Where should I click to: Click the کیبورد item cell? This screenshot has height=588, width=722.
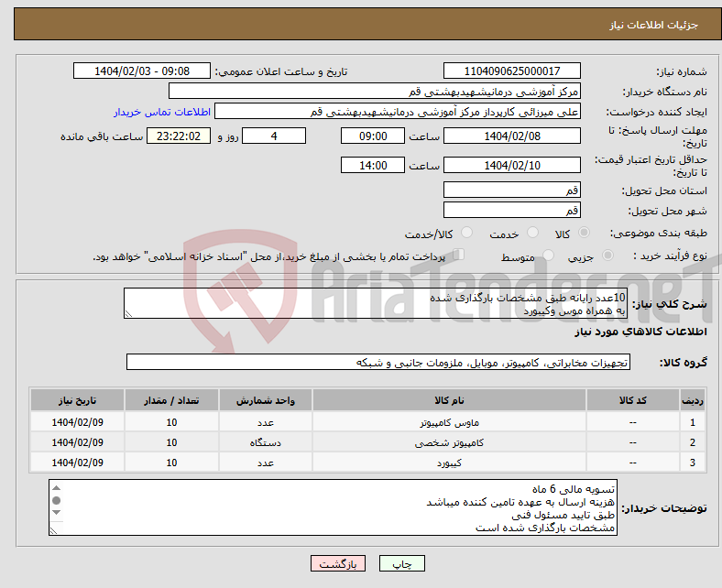point(449,463)
